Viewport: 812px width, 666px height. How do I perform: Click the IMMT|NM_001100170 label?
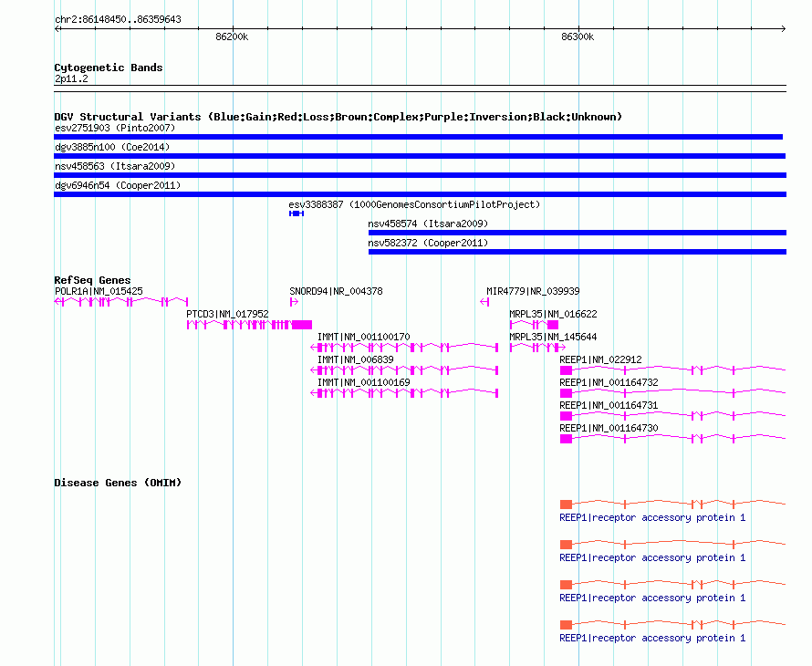[x=363, y=338]
